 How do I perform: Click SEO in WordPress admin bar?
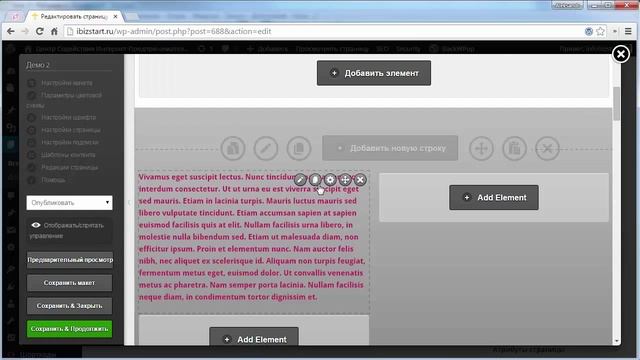(382, 49)
